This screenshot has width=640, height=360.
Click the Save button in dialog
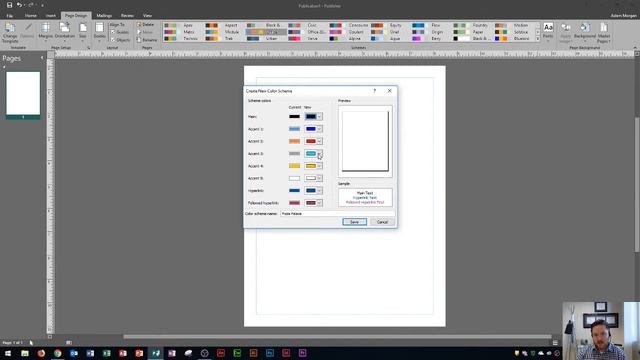(x=354, y=222)
